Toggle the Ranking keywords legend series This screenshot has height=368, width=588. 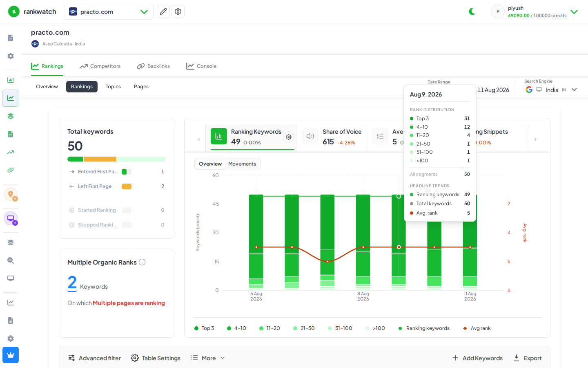pyautogui.click(x=424, y=328)
